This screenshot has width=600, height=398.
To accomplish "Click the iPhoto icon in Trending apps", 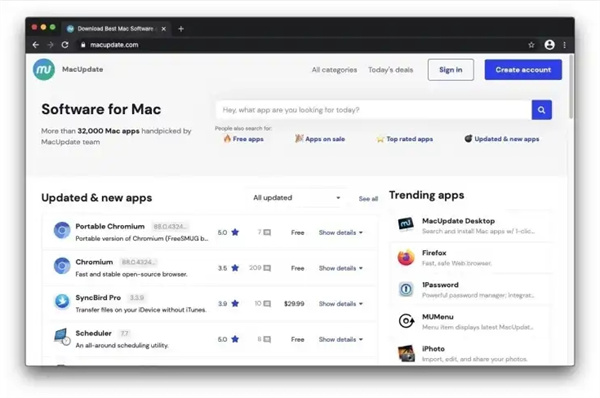I will tap(406, 353).
